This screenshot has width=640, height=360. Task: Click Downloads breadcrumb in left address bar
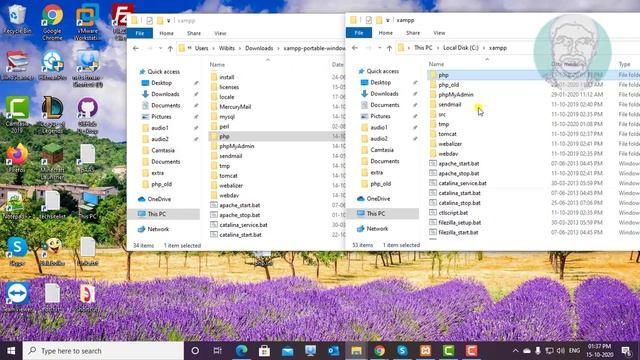[x=259, y=48]
